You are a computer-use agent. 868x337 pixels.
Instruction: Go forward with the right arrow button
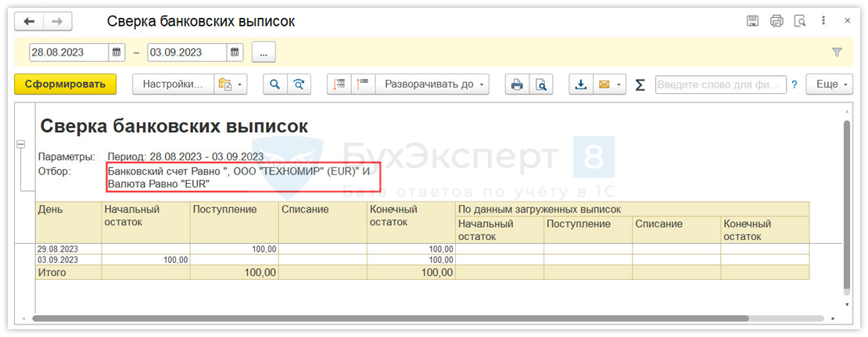coord(57,21)
